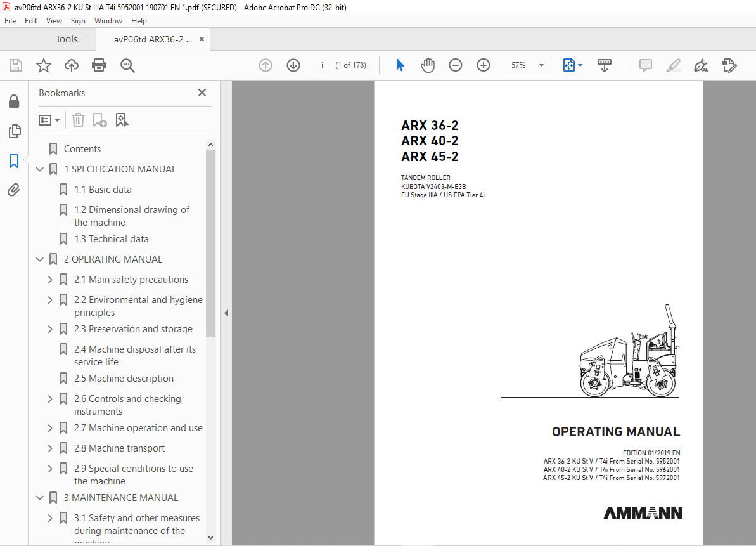Click bookmarks scrollbar up arrow
This screenshot has width=756, height=546.
[x=210, y=144]
